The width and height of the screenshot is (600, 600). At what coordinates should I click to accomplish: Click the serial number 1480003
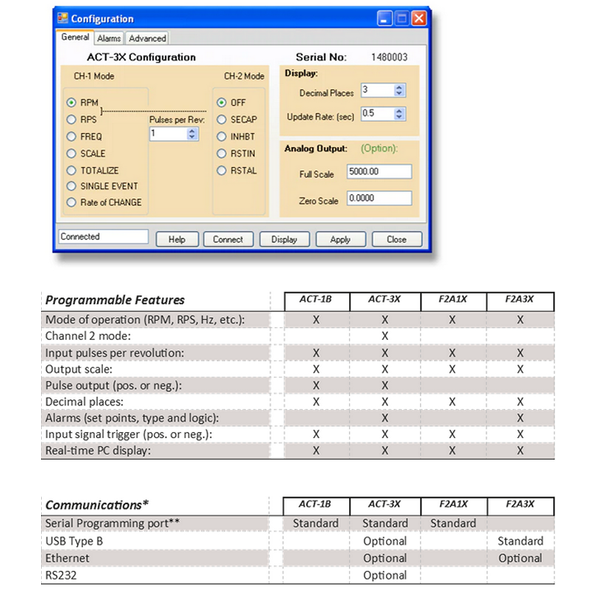(389, 57)
